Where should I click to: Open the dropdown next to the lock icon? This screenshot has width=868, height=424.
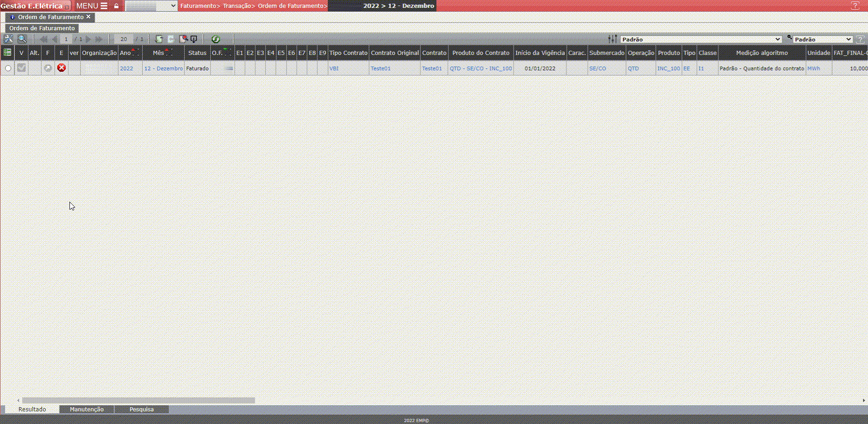(151, 6)
